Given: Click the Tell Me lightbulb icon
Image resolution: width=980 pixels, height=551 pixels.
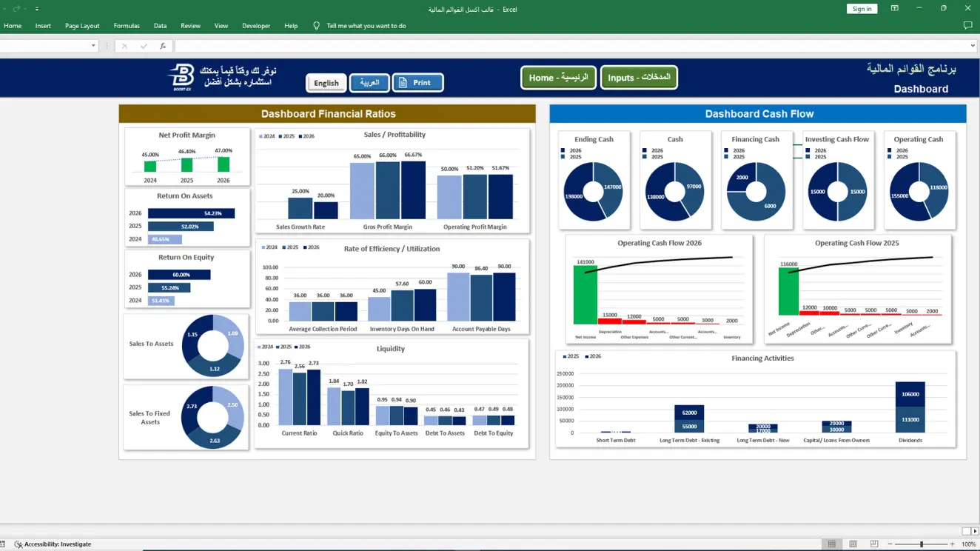Looking at the screenshot, I should coord(317,25).
